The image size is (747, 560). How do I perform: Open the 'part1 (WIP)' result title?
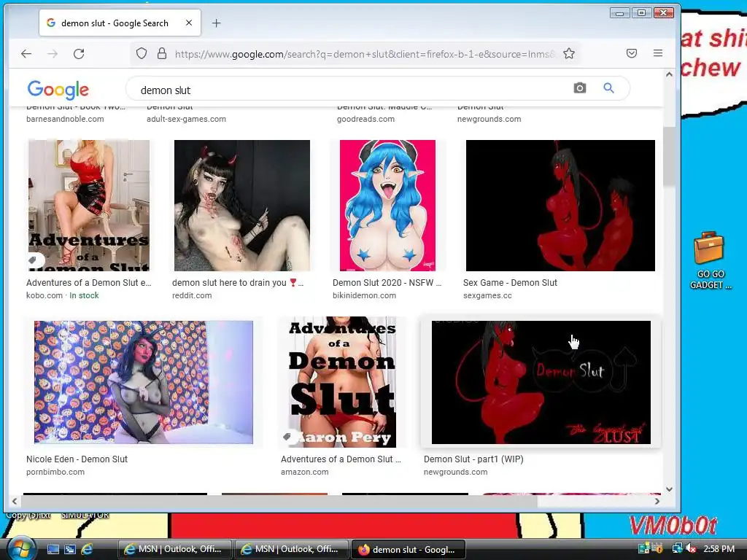coord(473,459)
